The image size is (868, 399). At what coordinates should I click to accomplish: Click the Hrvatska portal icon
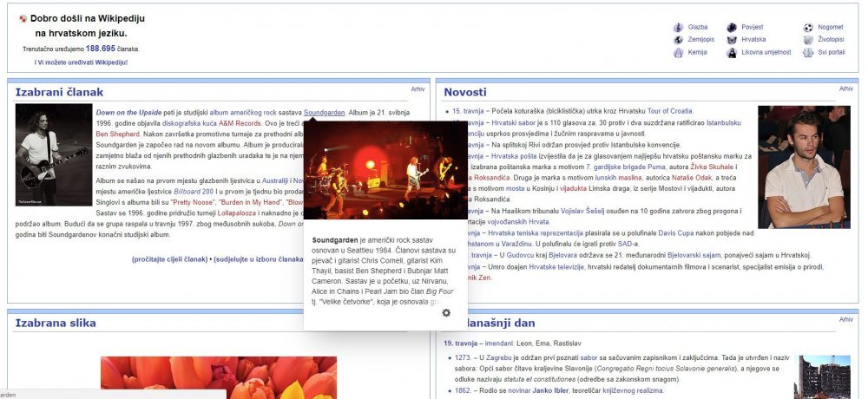[732, 40]
